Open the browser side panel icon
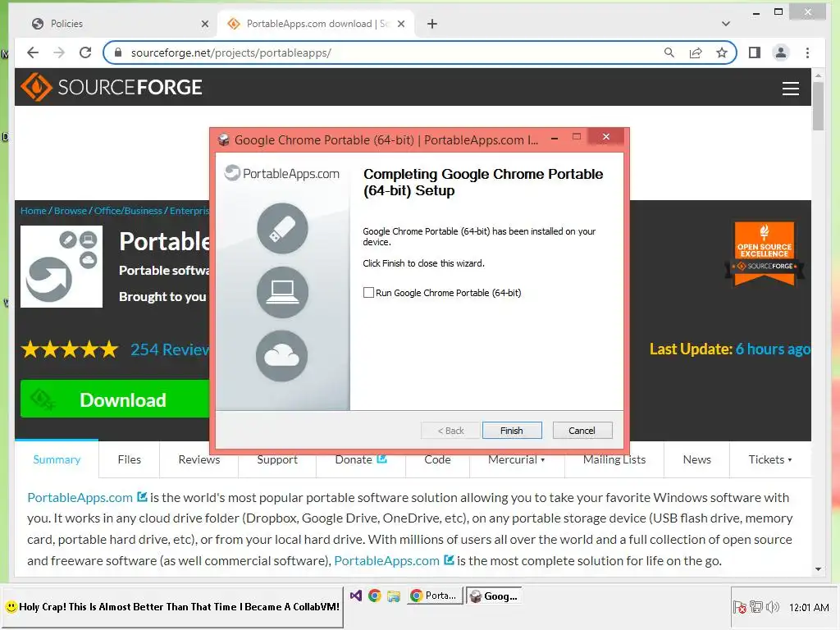 click(x=755, y=52)
